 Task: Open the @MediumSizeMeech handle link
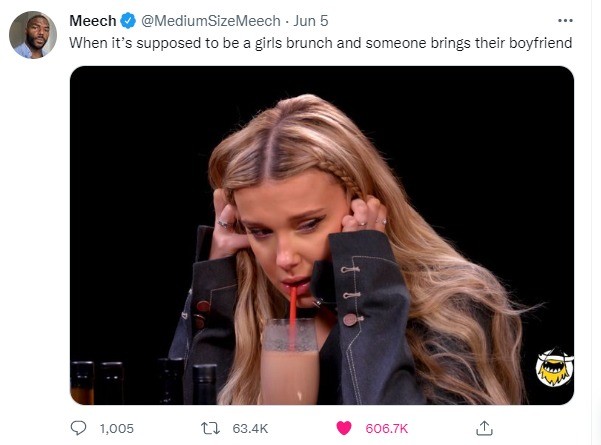(211, 21)
